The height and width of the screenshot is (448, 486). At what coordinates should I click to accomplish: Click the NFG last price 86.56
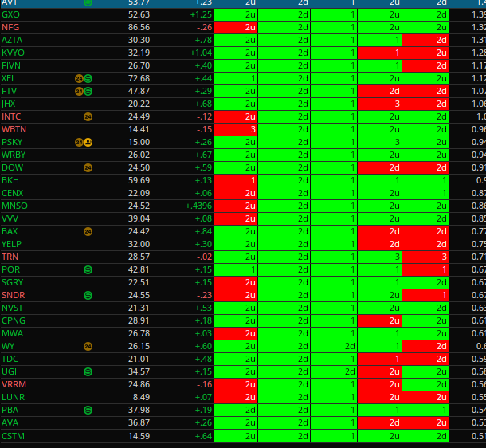tap(139, 27)
